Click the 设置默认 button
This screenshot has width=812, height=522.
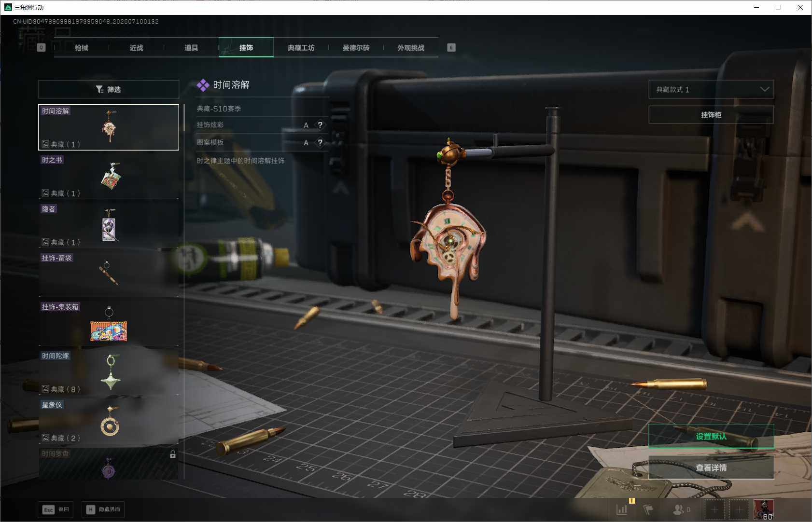711,436
